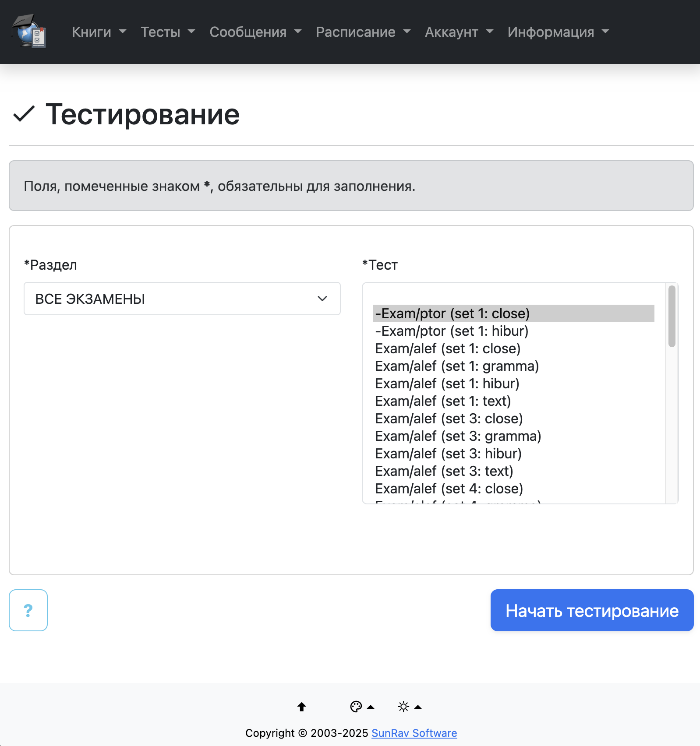Image resolution: width=700 pixels, height=746 pixels.
Task: Expand the Расписание menu
Action: pyautogui.click(x=363, y=32)
